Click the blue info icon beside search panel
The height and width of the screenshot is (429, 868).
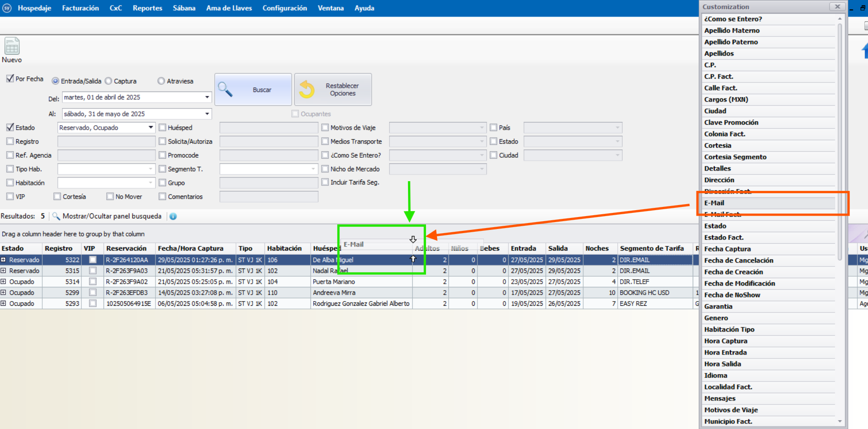point(173,217)
